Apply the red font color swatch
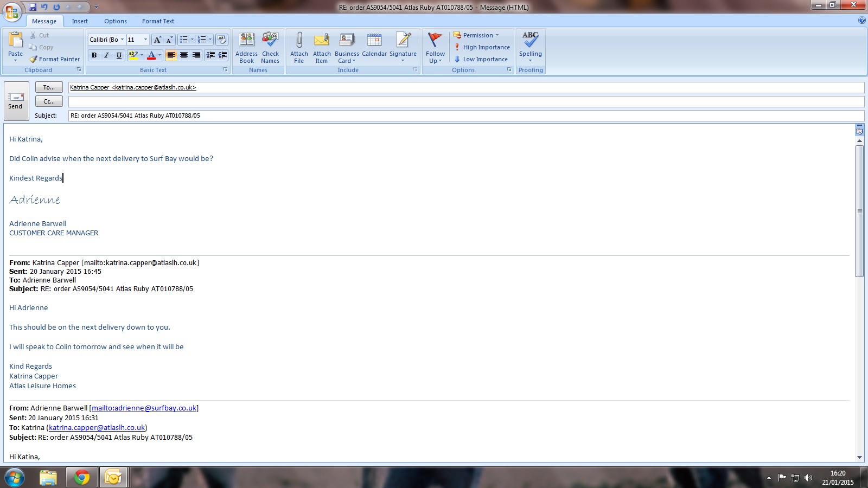This screenshot has width=868, height=488. tap(151, 55)
